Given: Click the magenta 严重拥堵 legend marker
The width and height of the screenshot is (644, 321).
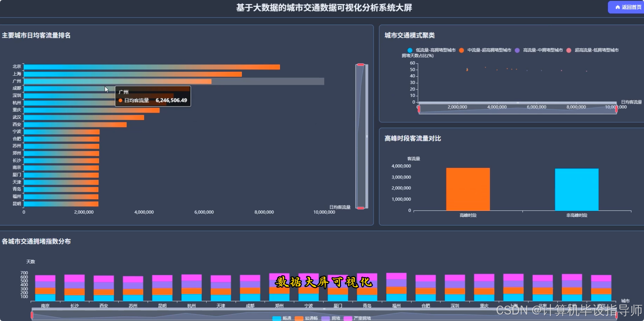Looking at the screenshot, I should (348, 318).
